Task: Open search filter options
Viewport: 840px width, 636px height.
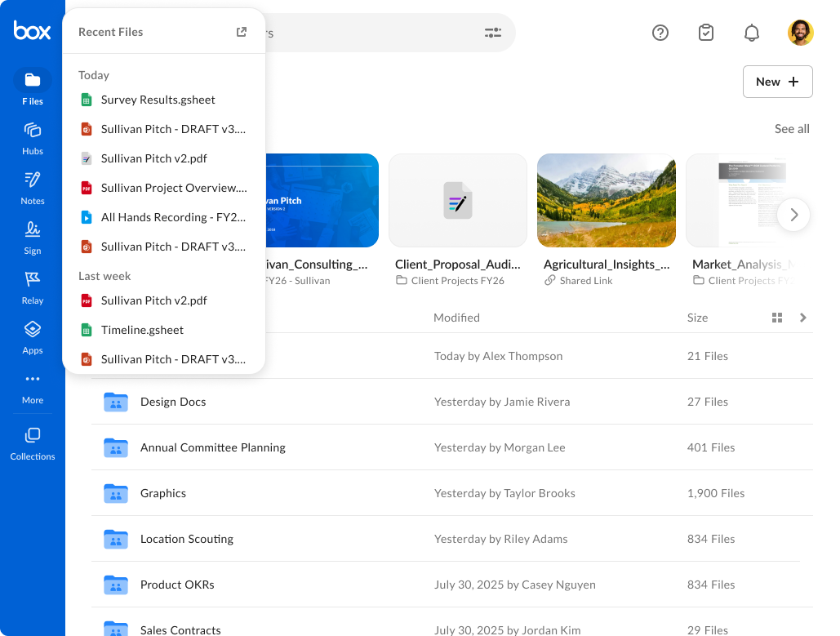Action: point(493,33)
